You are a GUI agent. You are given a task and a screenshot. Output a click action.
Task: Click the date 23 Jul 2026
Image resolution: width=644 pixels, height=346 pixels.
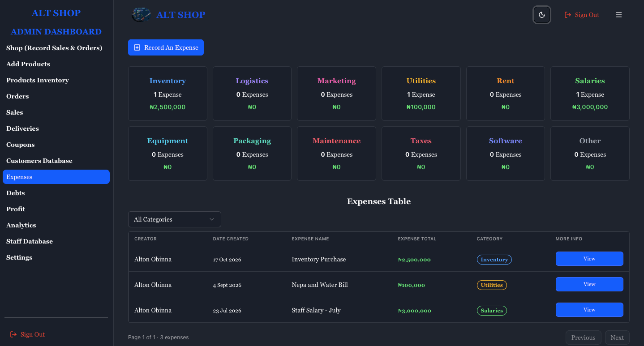[227, 311]
